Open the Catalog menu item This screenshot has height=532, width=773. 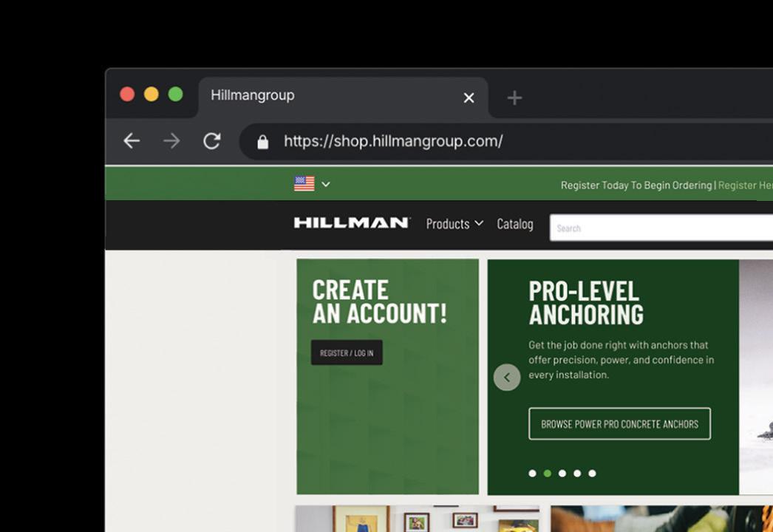[514, 224]
